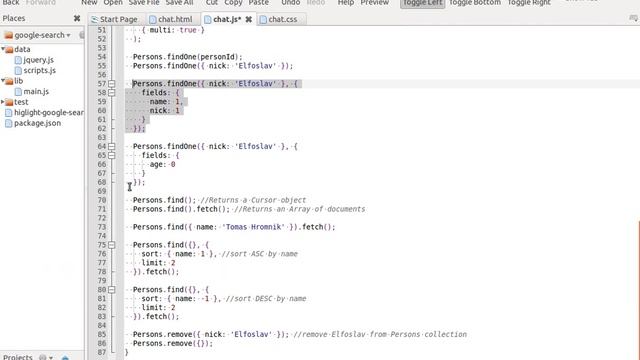Click line number 70 in gutter
Screen dimensions: 640x360
102,200
